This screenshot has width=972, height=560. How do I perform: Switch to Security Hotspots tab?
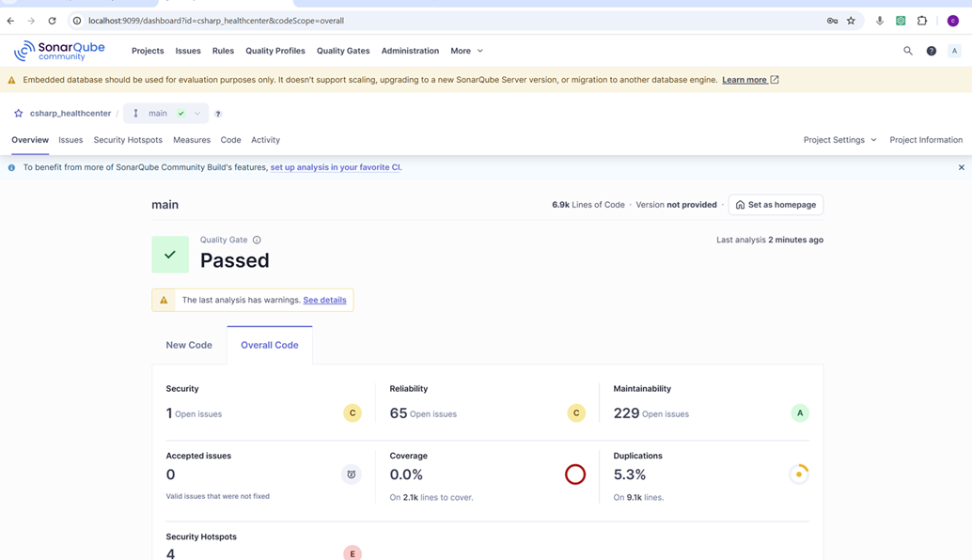(128, 140)
